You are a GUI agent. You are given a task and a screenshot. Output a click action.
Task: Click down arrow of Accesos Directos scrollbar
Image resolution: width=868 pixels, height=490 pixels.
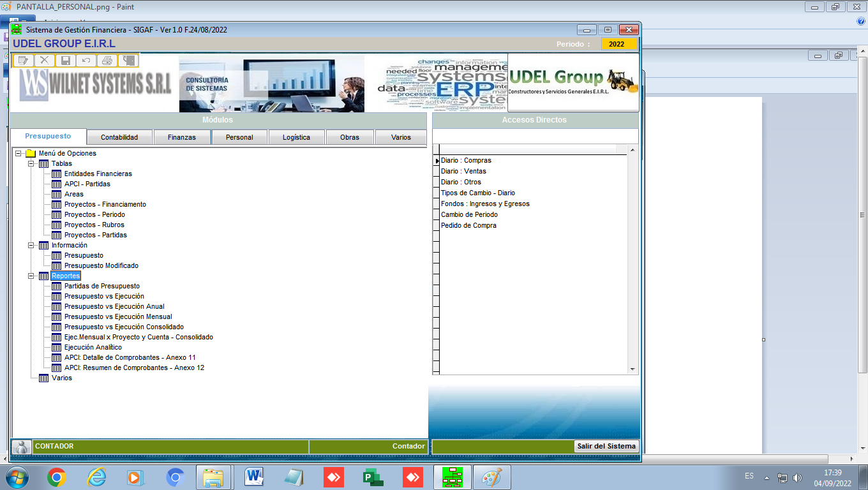[632, 369]
